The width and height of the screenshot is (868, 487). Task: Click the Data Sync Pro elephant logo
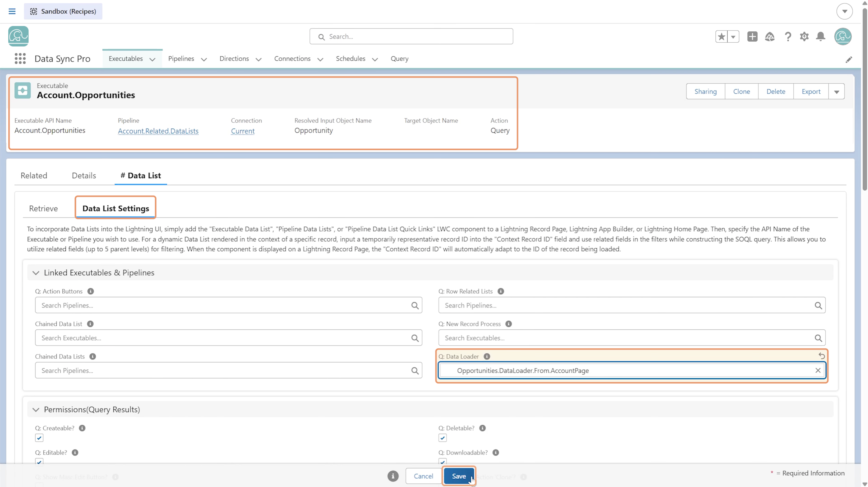point(19,36)
